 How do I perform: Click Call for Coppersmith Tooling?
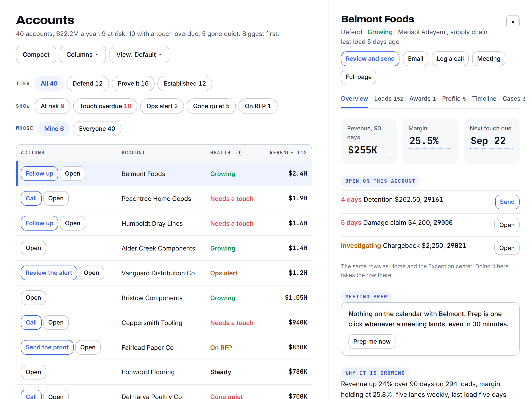pos(31,323)
